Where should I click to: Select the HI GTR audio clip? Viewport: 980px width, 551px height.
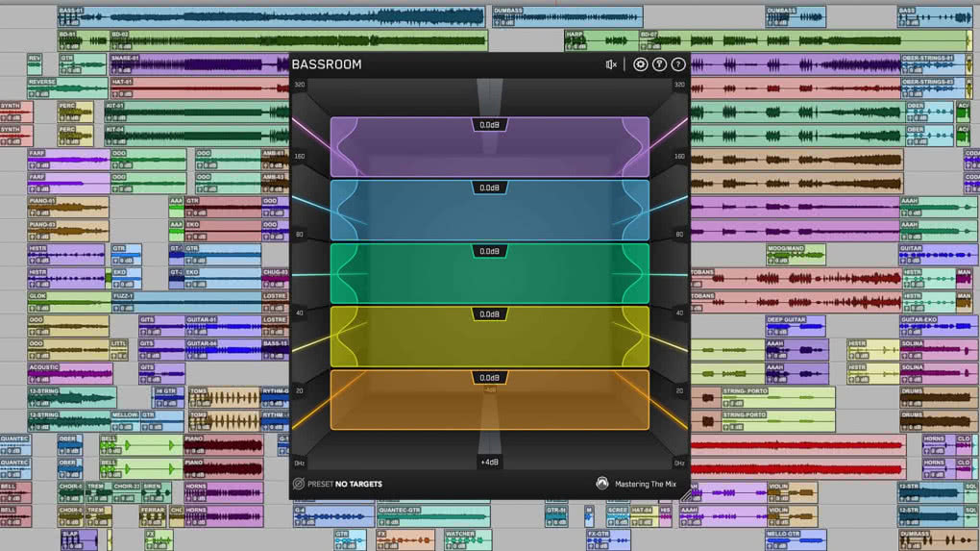point(169,397)
